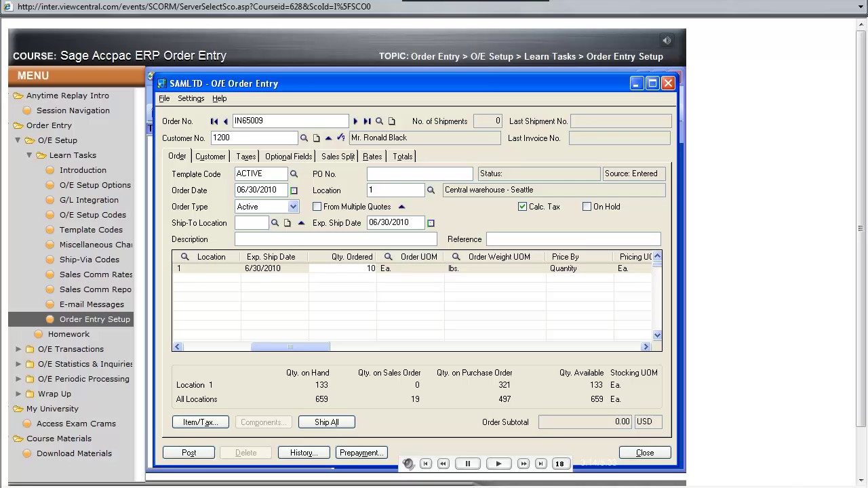Open the Settings menu

click(x=191, y=99)
